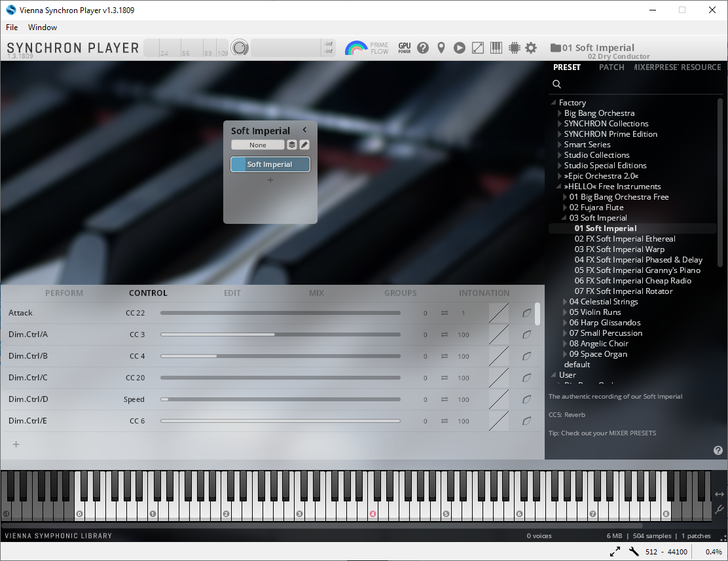
Task: Open the PATCH browser tab
Action: coord(611,67)
